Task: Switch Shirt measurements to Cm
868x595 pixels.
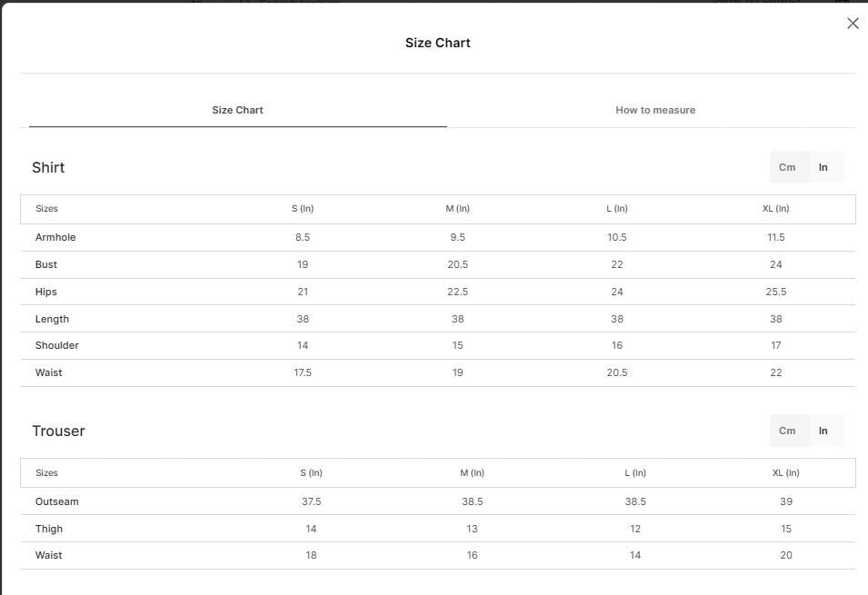Action: coord(787,167)
